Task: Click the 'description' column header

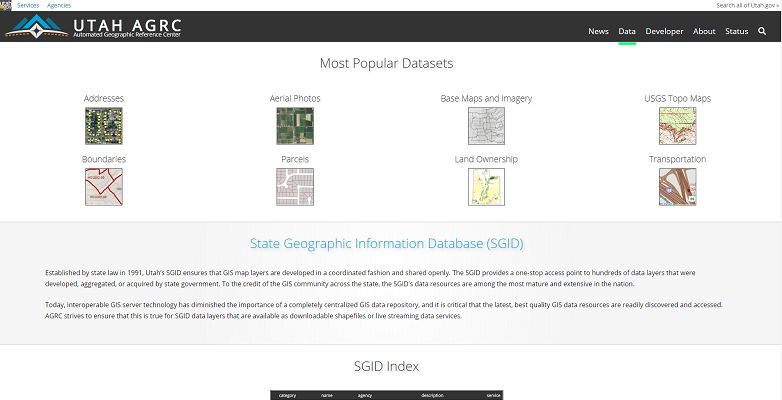Action: tap(432, 396)
